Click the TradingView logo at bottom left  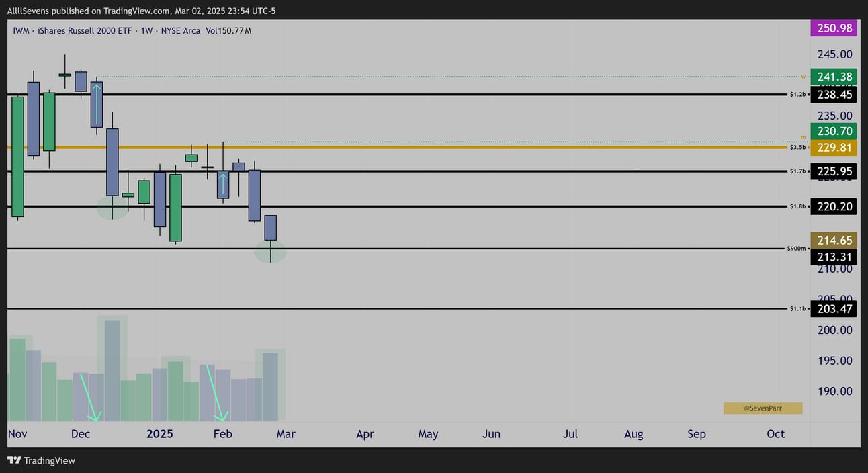tap(41, 460)
